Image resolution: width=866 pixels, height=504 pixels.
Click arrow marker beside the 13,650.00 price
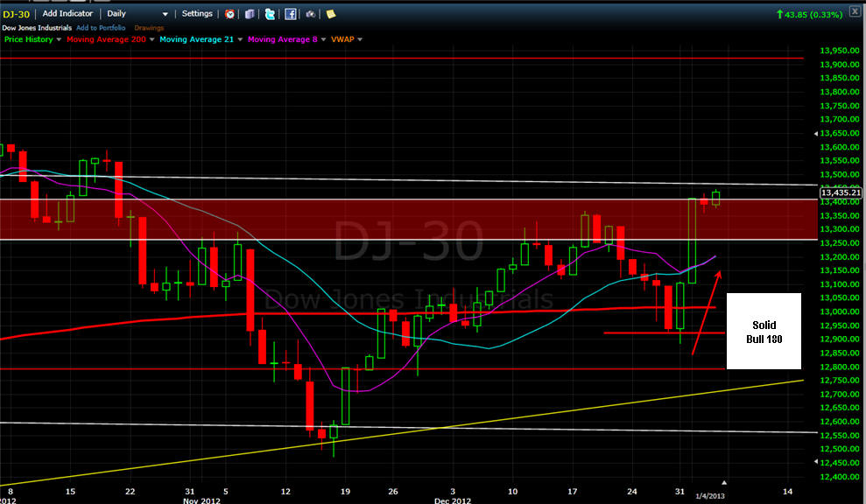(816, 134)
